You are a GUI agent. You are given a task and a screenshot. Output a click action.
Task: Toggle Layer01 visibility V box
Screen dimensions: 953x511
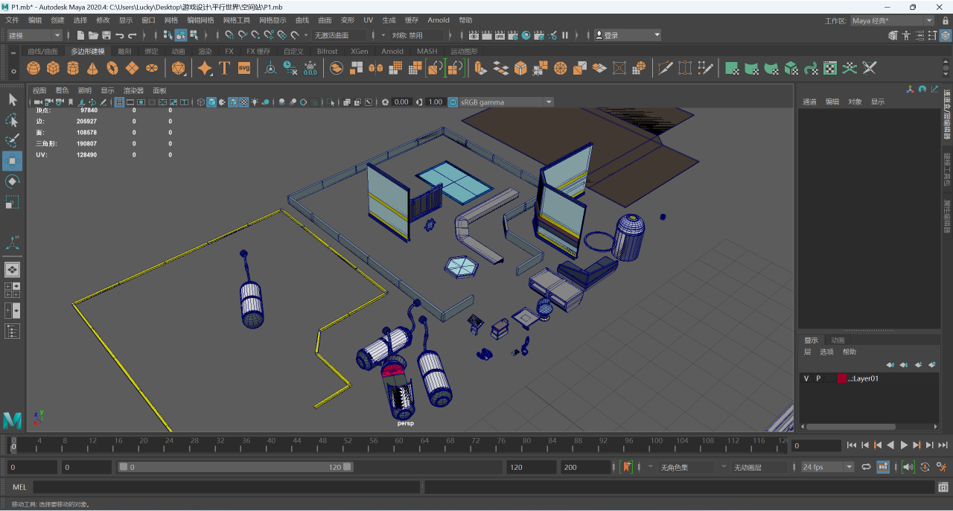[806, 379]
